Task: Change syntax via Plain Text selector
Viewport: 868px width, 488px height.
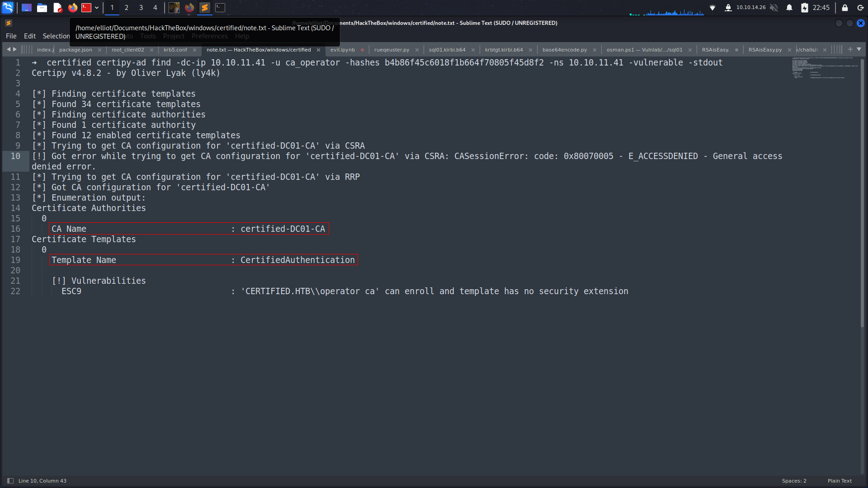Action: click(x=840, y=481)
